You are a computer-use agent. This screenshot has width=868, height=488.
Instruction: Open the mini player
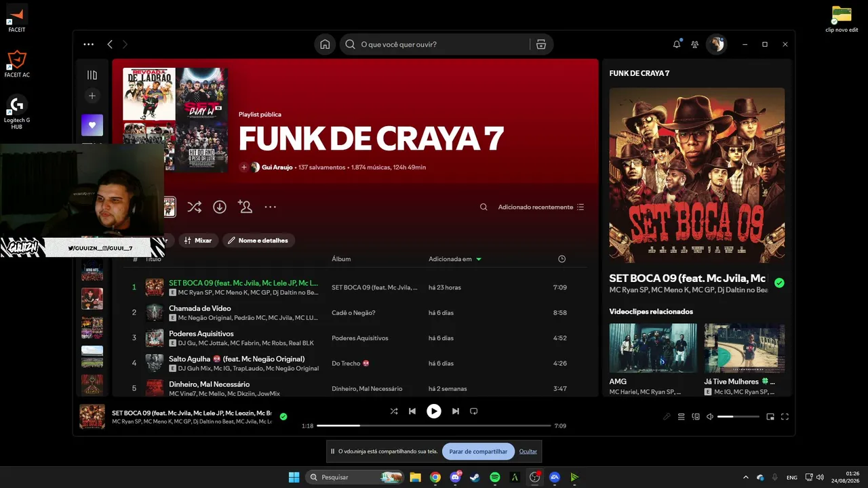770,417
